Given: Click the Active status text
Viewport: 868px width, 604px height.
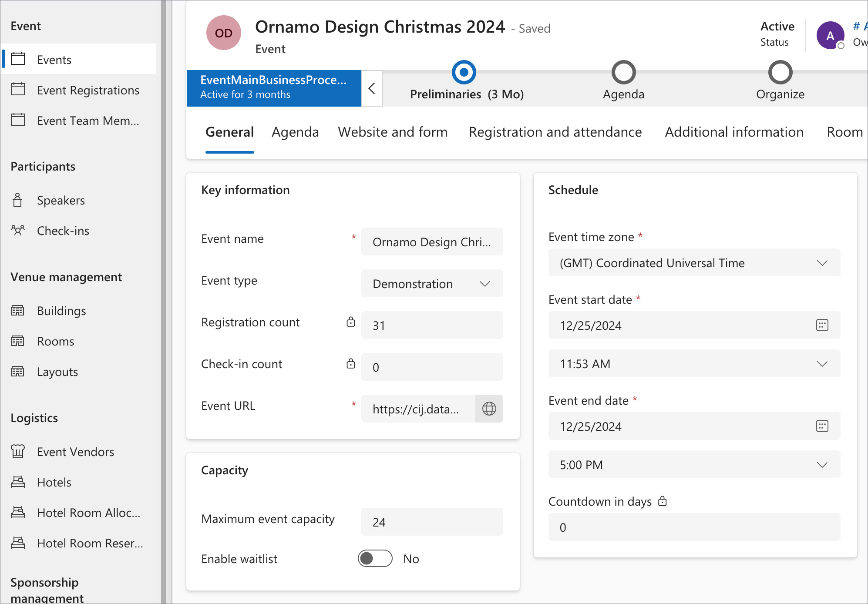Looking at the screenshot, I should point(777,27).
